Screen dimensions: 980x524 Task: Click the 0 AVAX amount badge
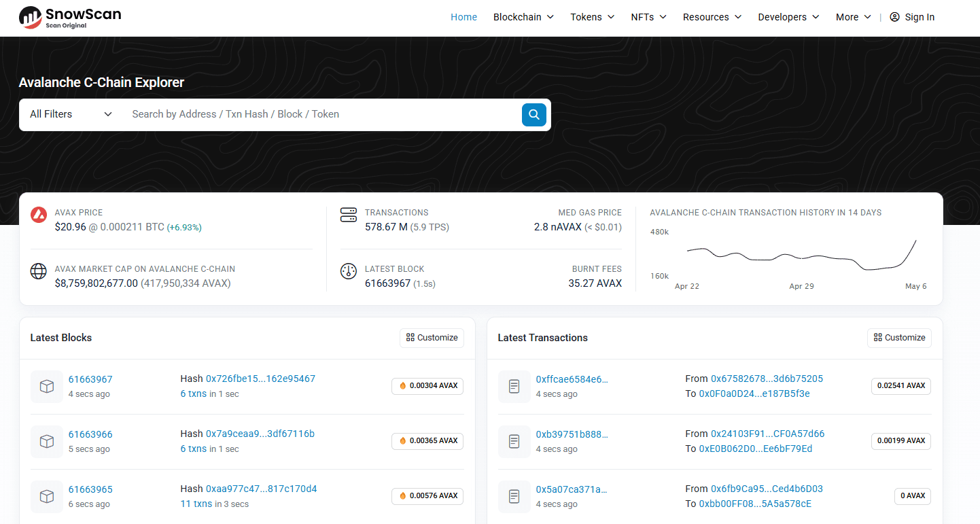pyautogui.click(x=913, y=496)
